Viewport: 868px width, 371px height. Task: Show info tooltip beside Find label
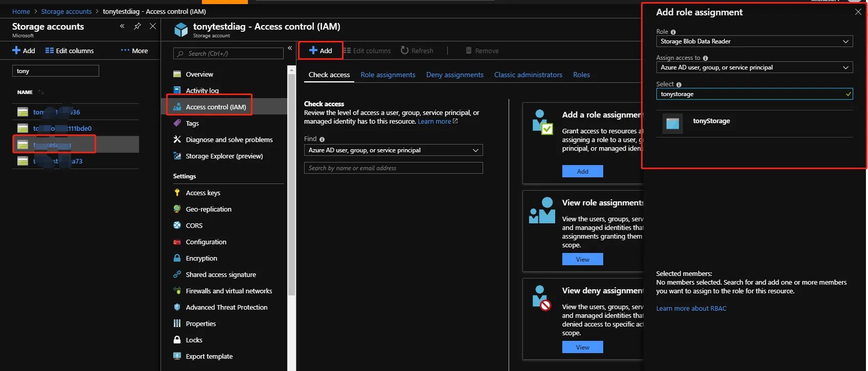(322, 140)
